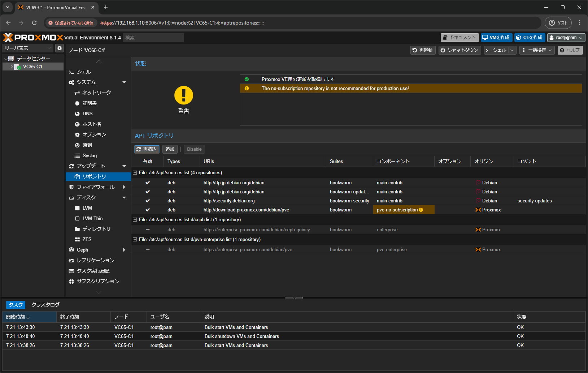Collapse pve-enterprise.list repository group
588x373 pixels.
(x=135, y=240)
